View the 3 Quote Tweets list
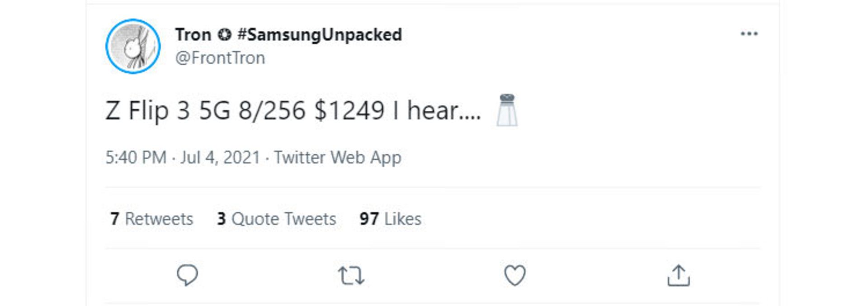The height and width of the screenshot is (306, 868). pyautogui.click(x=277, y=219)
